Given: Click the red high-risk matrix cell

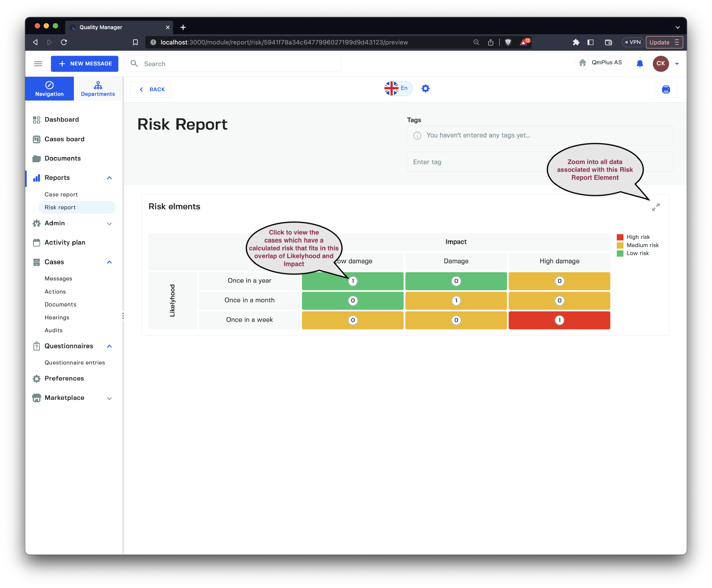Looking at the screenshot, I should point(559,320).
